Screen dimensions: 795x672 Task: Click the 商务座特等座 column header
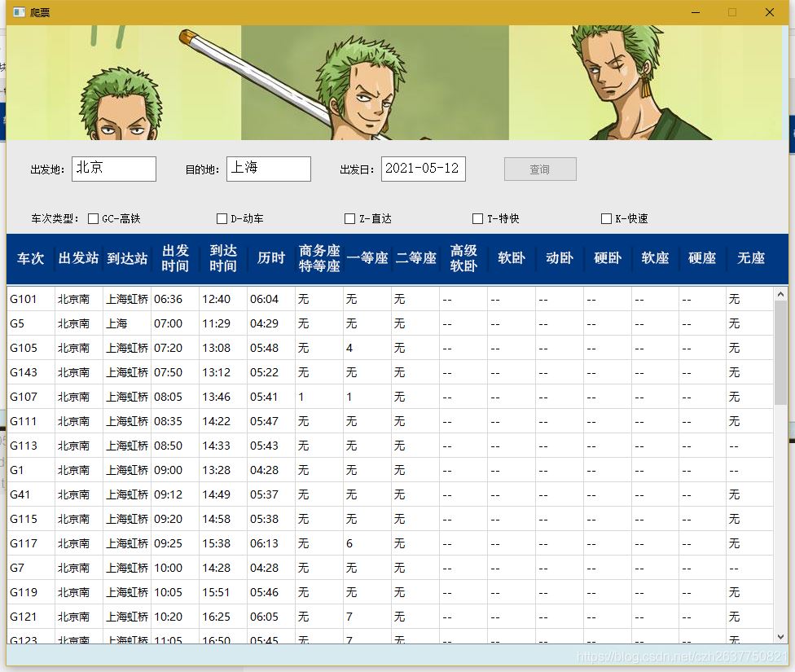tap(318, 259)
